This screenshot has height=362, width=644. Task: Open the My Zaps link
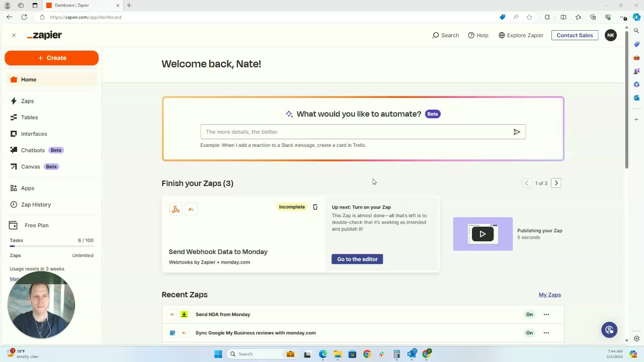[x=549, y=295]
